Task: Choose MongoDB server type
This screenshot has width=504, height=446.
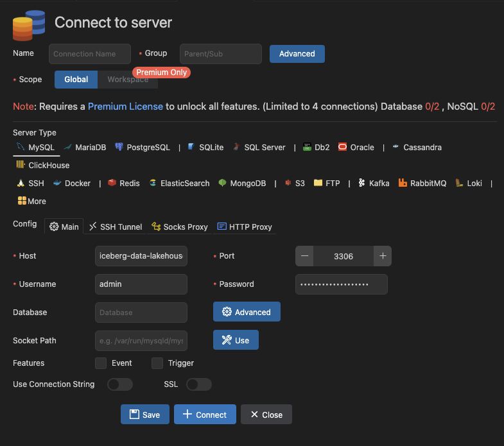Action: (242, 184)
